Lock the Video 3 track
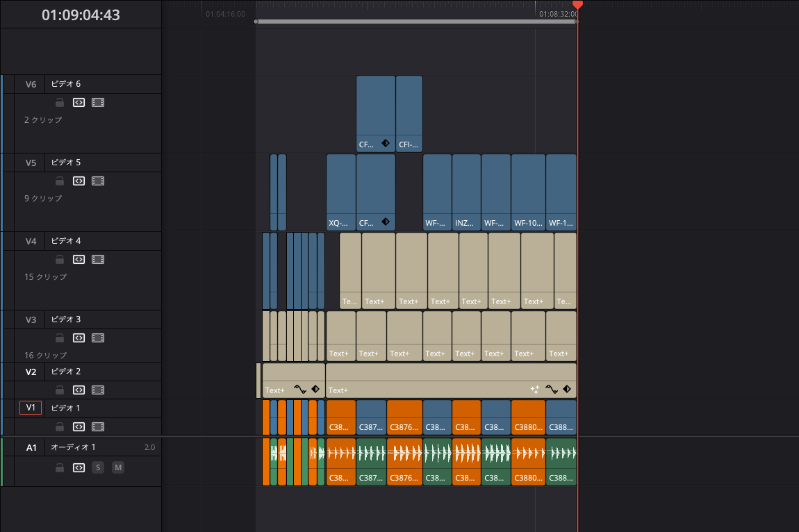This screenshot has height=532, width=799. click(x=60, y=338)
